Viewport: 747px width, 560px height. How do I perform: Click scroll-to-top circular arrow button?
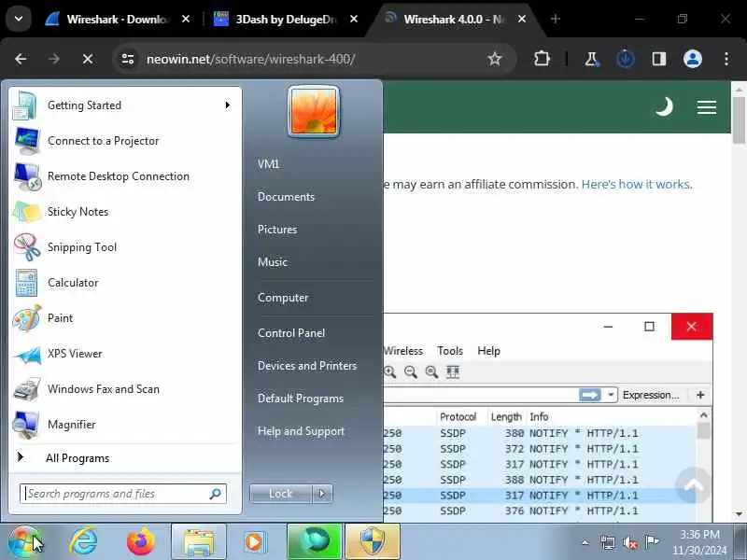pos(693,485)
